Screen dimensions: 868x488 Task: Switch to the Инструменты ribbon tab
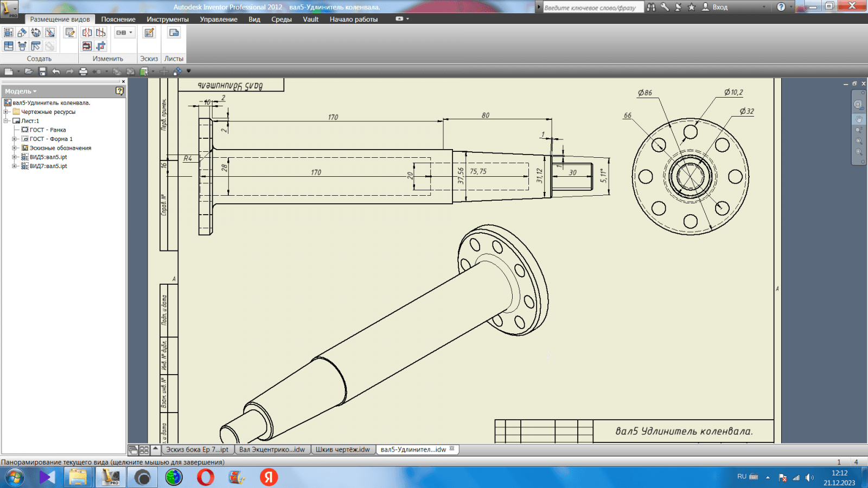coord(168,19)
